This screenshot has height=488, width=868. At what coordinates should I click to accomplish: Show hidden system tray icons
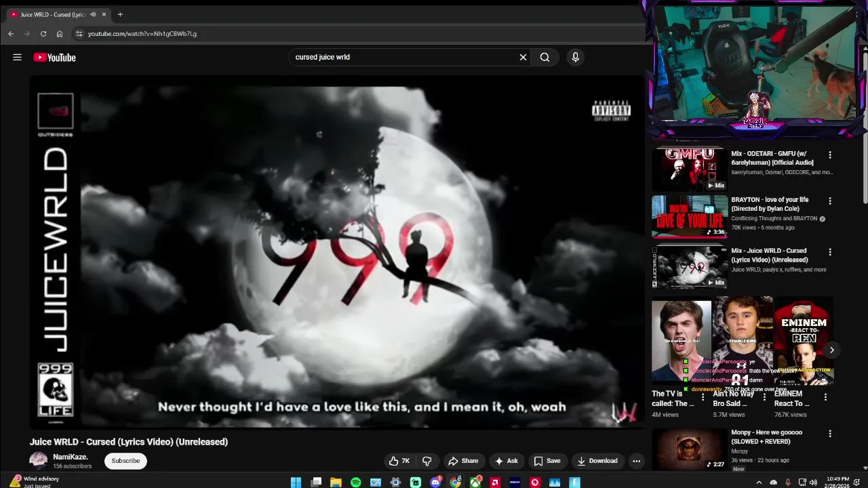759,483
